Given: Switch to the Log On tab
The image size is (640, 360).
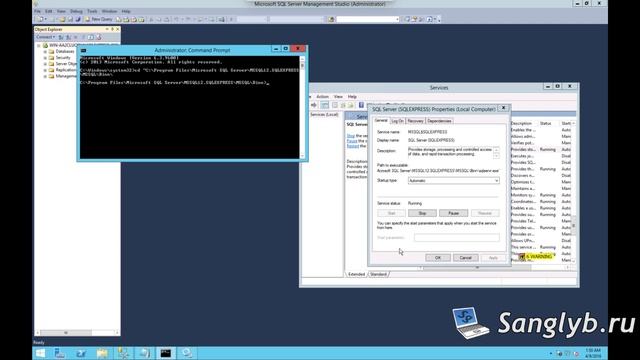Looking at the screenshot, I should point(397,121).
